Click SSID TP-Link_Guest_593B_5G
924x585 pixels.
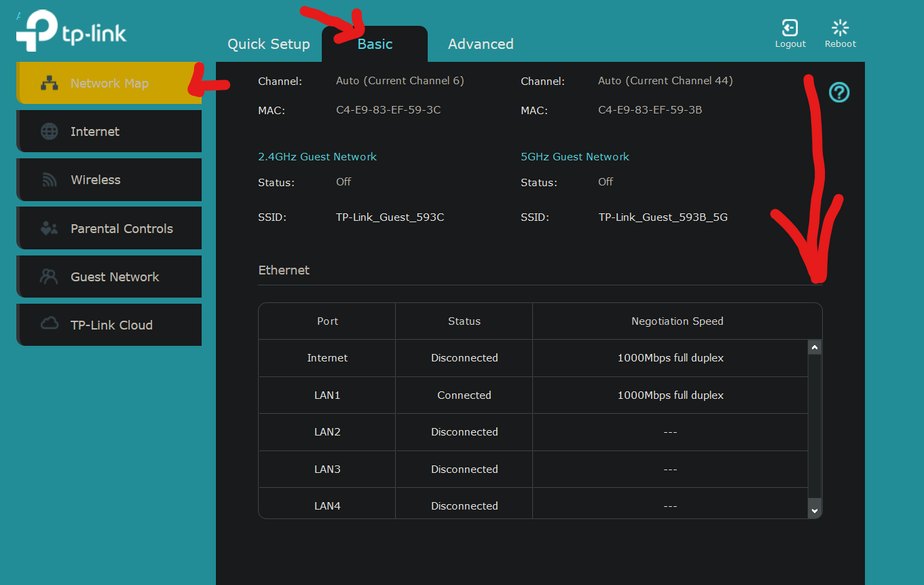663,217
